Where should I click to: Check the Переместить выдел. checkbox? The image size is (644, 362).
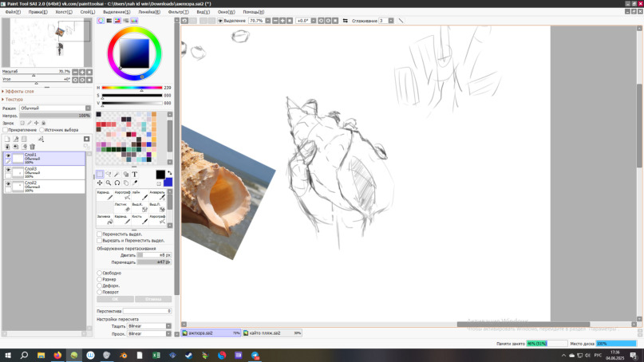(100, 234)
